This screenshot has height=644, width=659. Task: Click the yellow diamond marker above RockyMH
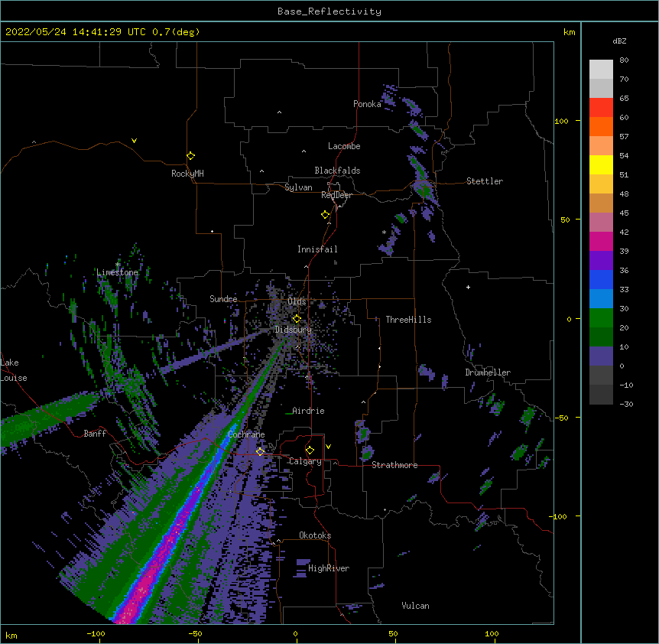coord(190,156)
